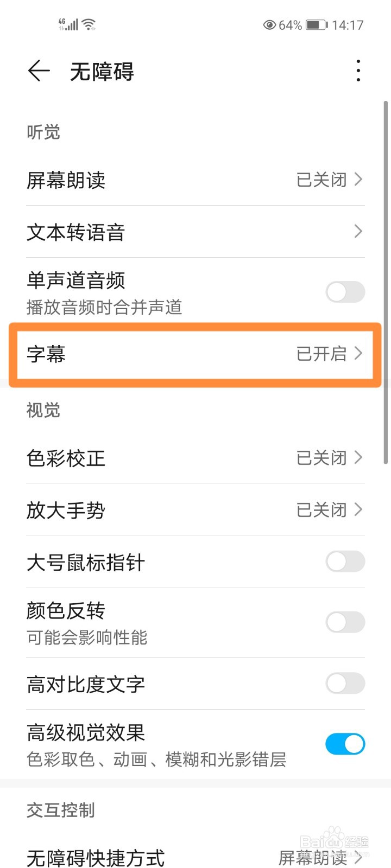This screenshot has height=868, width=391.
Task: Tap the clock showing 14:17
Action: tap(348, 25)
